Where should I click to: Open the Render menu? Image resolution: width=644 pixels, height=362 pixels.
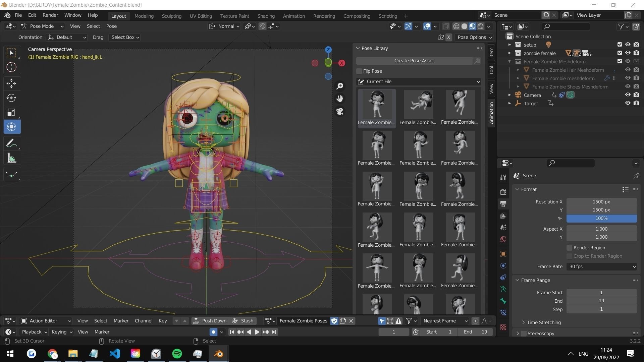click(x=50, y=15)
